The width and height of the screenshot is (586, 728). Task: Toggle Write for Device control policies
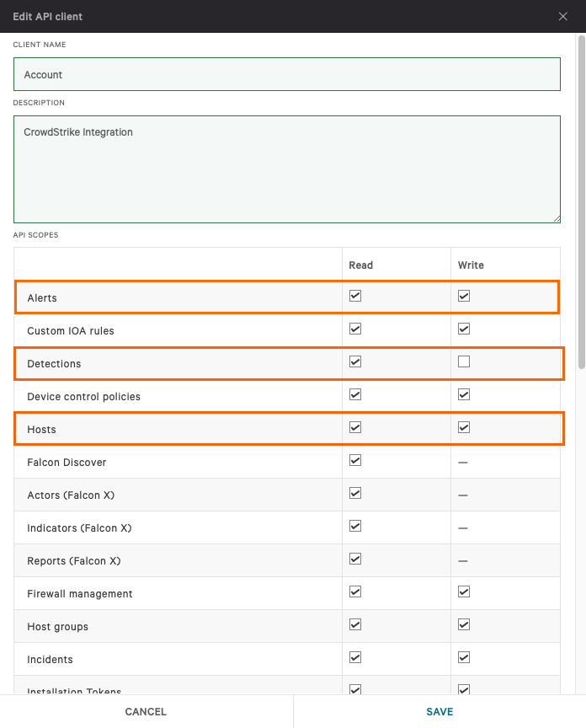pyautogui.click(x=463, y=394)
